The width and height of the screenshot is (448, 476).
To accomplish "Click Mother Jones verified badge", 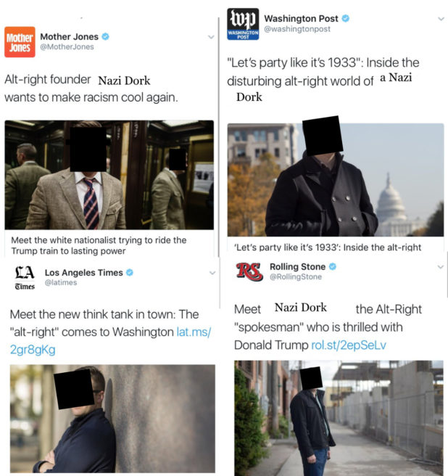I will [105, 36].
